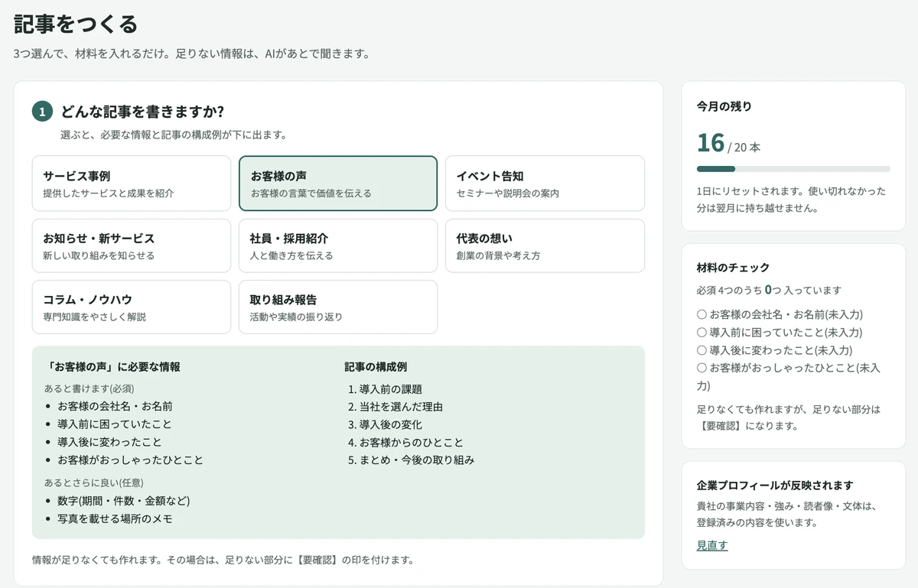The height and width of the screenshot is (588, 918).
Task: Click the 2. 当社を選んだ理由 outline item
Action: 396,407
